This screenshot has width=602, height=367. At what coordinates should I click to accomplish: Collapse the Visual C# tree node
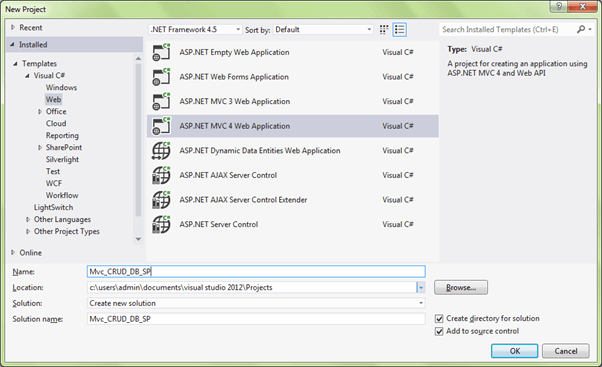[x=27, y=76]
